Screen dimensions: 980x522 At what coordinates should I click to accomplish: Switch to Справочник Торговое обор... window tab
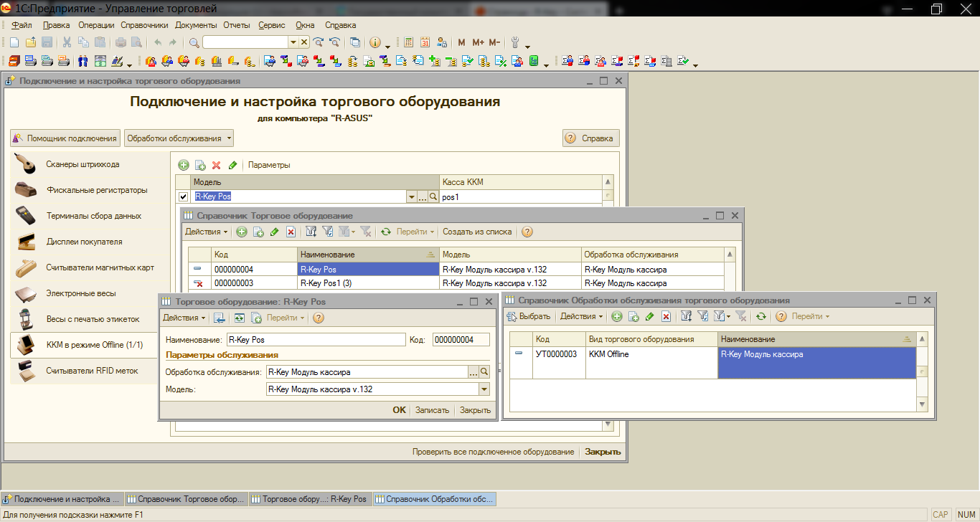point(187,499)
